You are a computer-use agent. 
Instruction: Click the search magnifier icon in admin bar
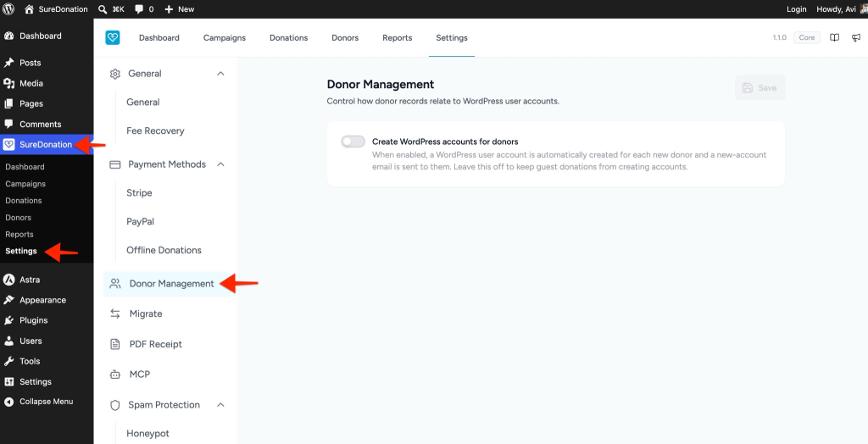103,8
